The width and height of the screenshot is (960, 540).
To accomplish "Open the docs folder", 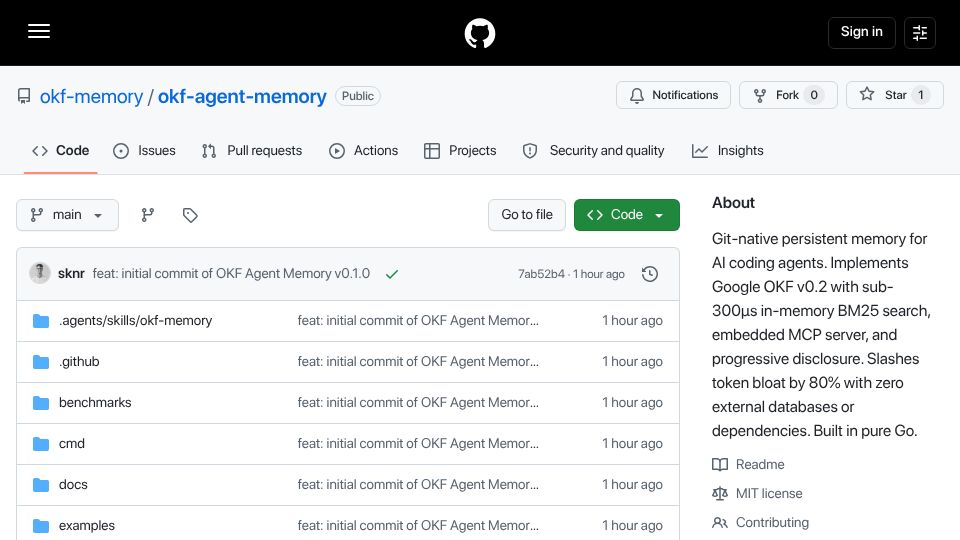I will coord(73,485).
